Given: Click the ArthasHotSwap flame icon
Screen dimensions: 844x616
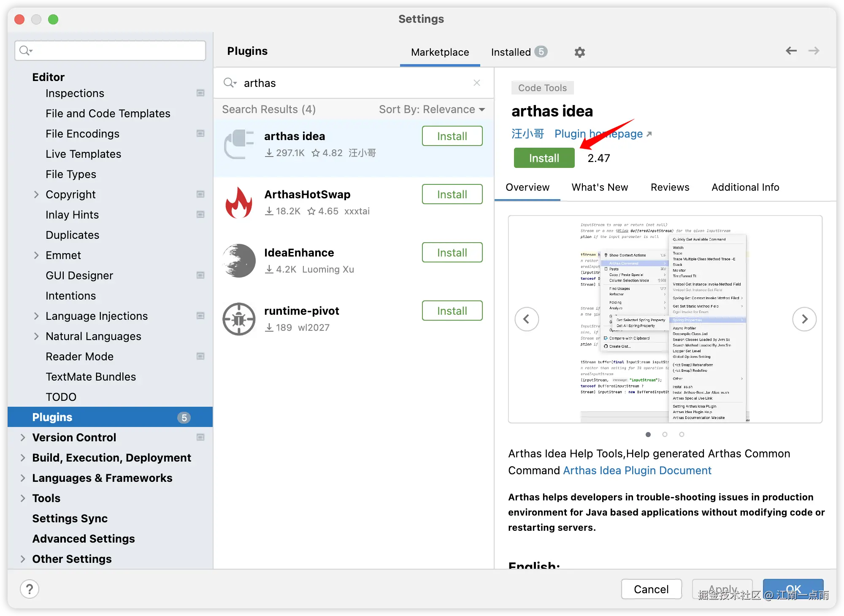Looking at the screenshot, I should click(239, 203).
